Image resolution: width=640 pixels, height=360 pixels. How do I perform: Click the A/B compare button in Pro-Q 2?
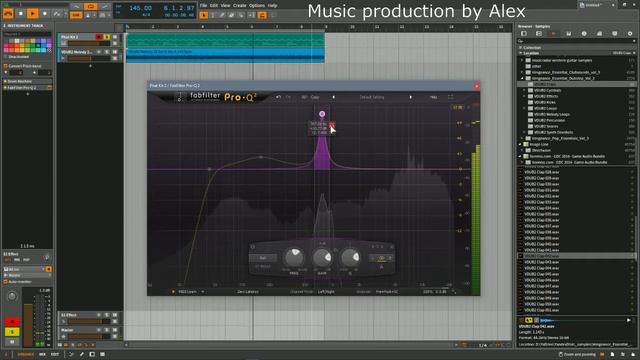click(x=304, y=97)
